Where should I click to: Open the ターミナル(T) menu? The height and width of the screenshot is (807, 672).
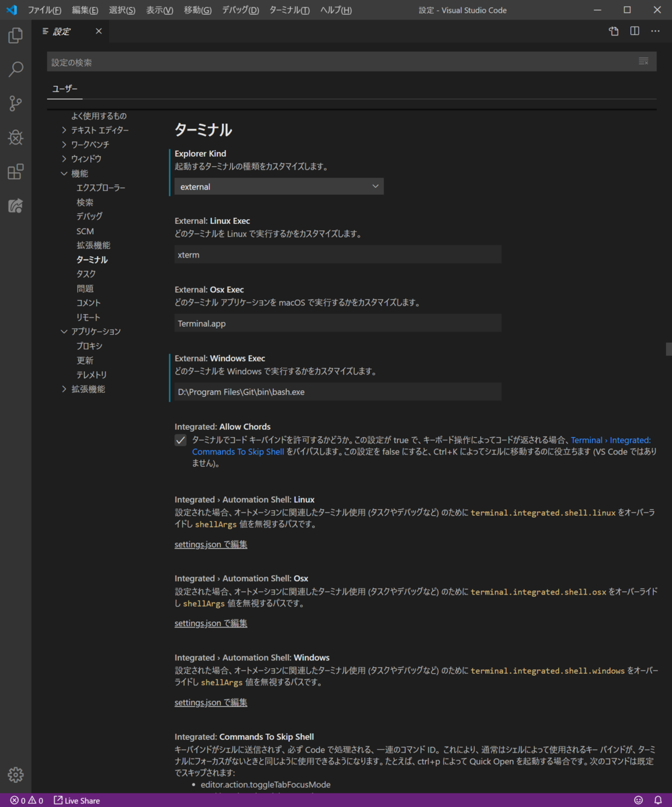click(x=290, y=10)
